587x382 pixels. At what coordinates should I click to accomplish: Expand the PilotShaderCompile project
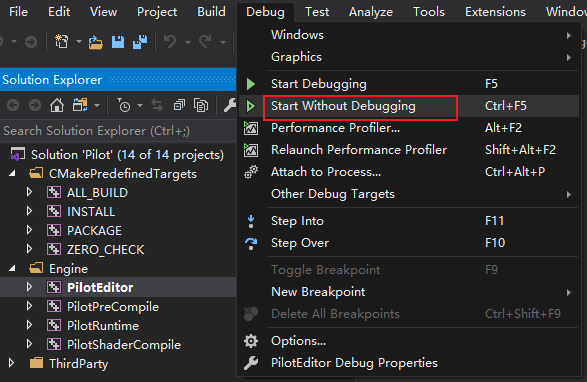[29, 344]
